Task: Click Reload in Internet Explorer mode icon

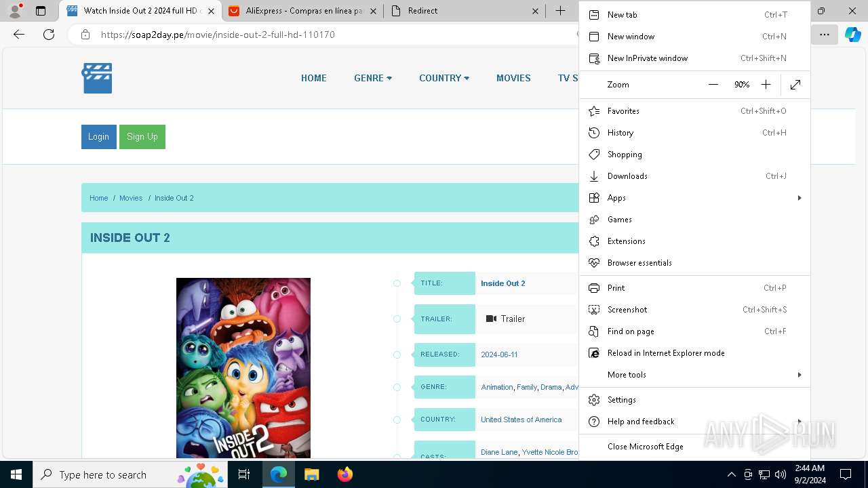Action: [x=594, y=353]
